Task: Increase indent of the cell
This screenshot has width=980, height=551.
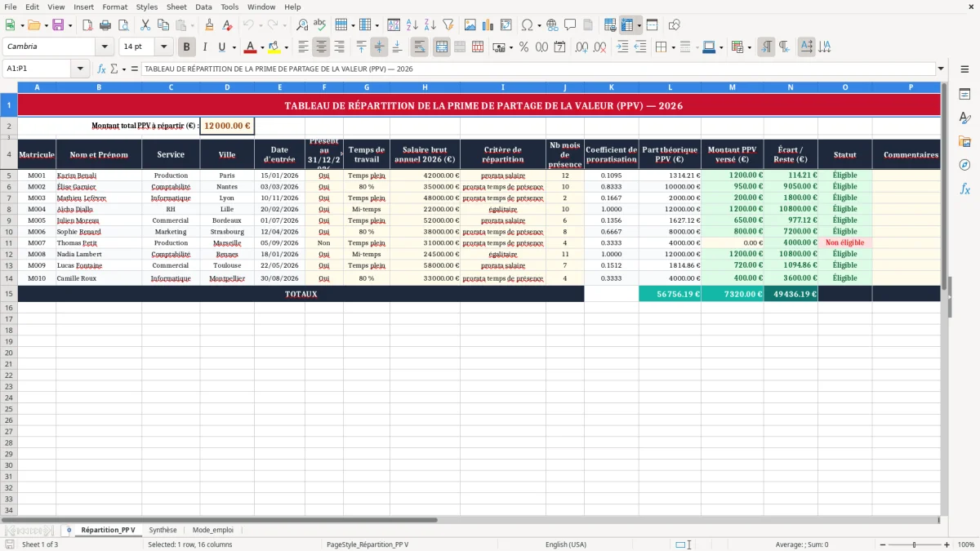Action: [622, 47]
